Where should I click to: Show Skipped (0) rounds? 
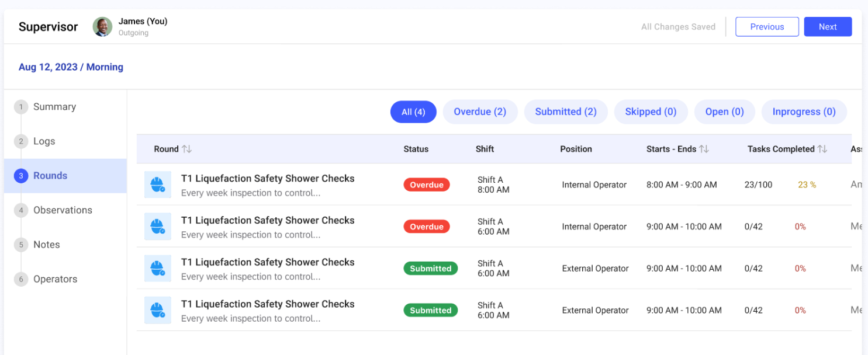(651, 112)
